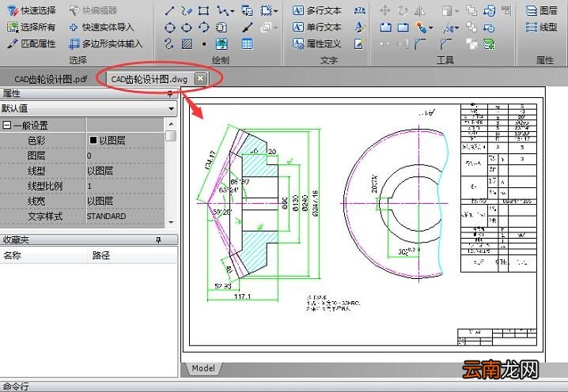This screenshot has height=392, width=568.
Task: Open the 线型 linetype manager
Action: coord(542,27)
